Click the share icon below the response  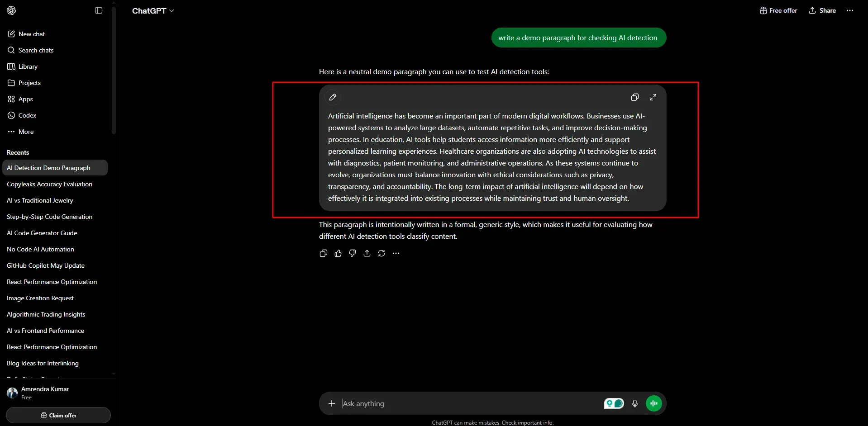point(367,253)
